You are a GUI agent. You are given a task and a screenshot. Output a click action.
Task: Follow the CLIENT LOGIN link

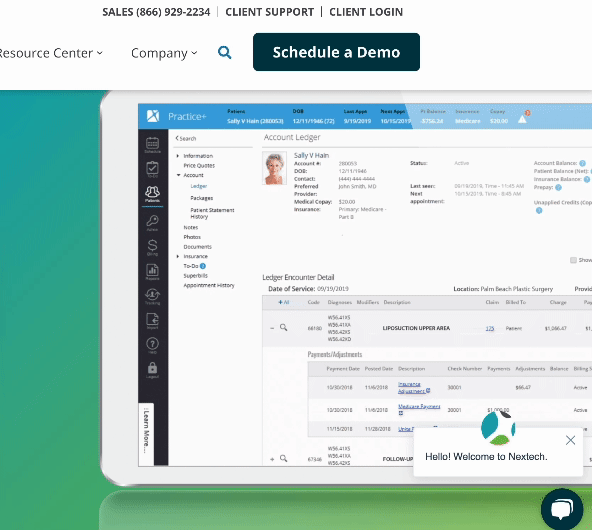click(x=366, y=12)
